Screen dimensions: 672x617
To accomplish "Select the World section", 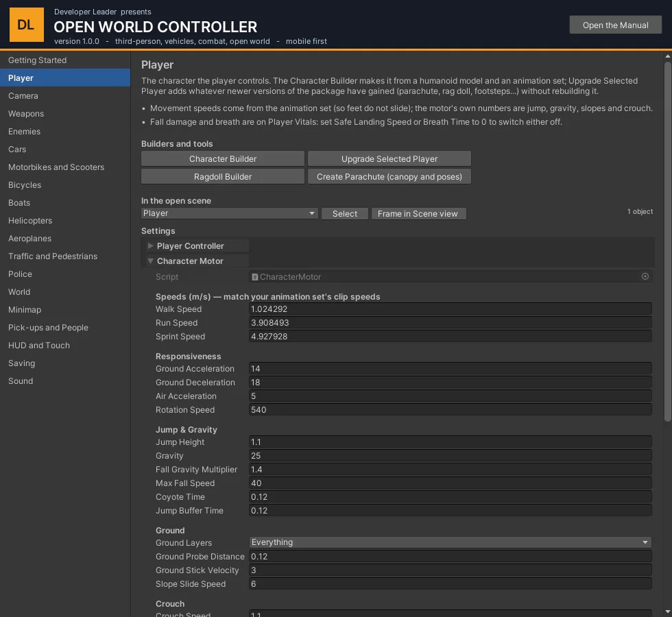I will point(65,292).
